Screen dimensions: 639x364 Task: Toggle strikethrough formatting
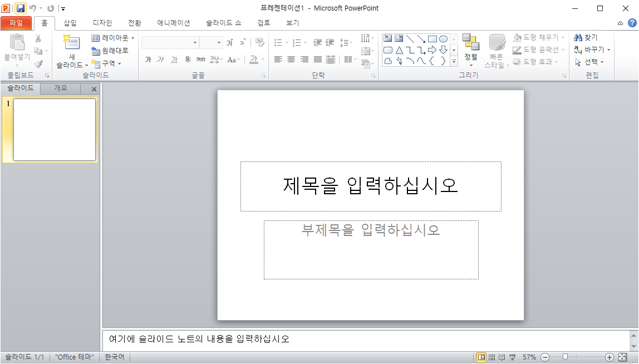point(200,60)
